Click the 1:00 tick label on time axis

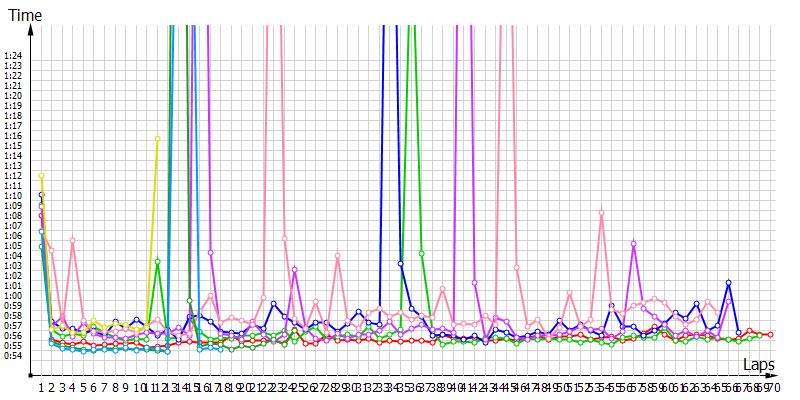point(14,295)
